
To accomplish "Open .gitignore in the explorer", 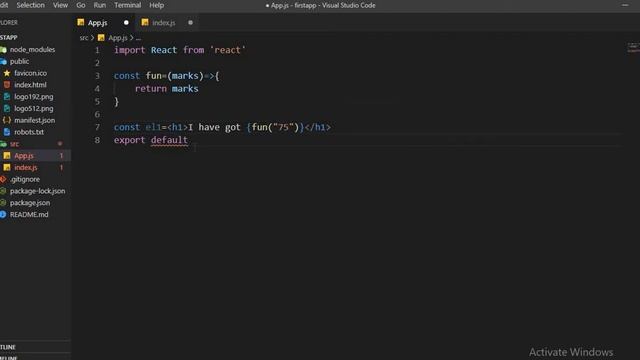I will click(24, 179).
